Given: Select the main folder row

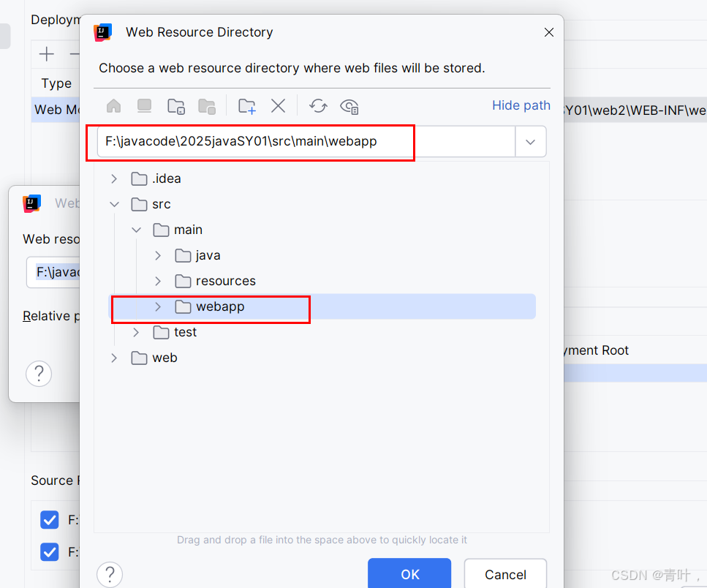Looking at the screenshot, I should [322, 230].
